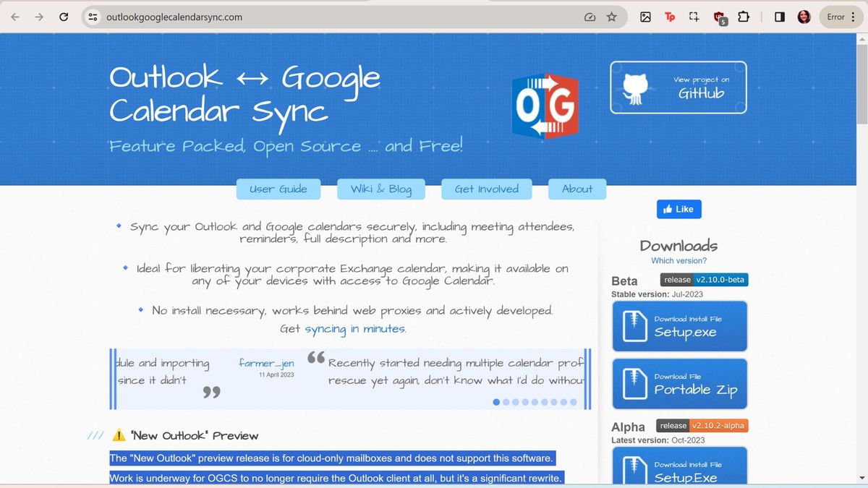Click the Facebook Like button
The width and height of the screenshot is (868, 488).
pyautogui.click(x=678, y=209)
